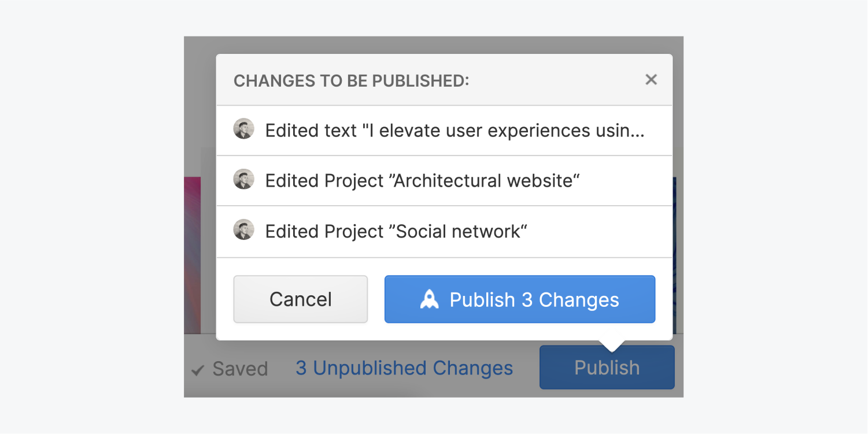This screenshot has height=434, width=868.
Task: Click the Publish button in the status bar
Action: (606, 367)
